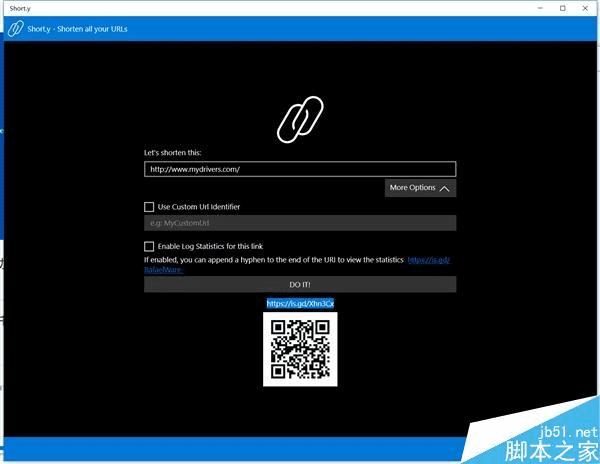Image resolution: width=600 pixels, height=464 pixels.
Task: Focus the URL input containing mydrivers.com
Action: pos(300,169)
